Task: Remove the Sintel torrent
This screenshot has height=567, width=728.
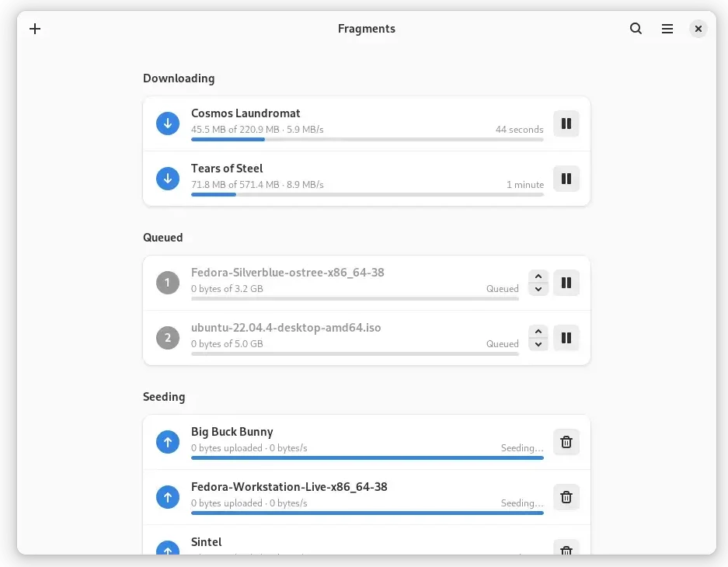Action: click(x=566, y=548)
